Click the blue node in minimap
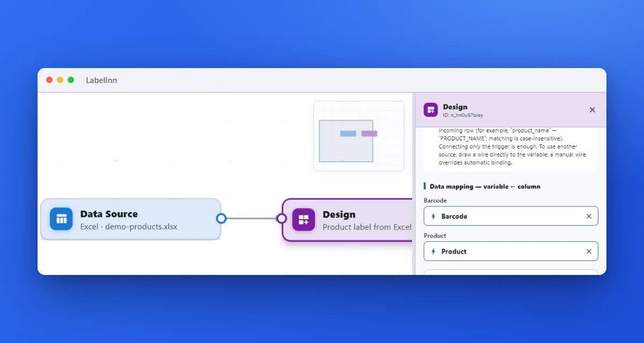Viewport: 644px width, 343px height. [348, 133]
